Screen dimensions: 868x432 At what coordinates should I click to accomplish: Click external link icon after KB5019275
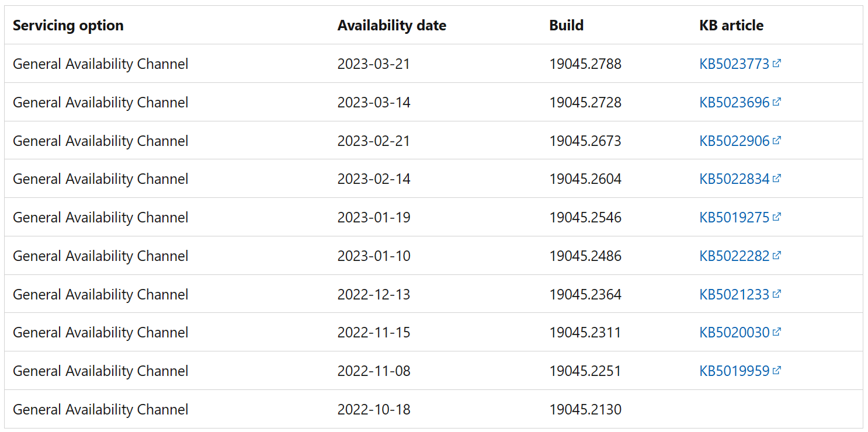[x=776, y=217]
